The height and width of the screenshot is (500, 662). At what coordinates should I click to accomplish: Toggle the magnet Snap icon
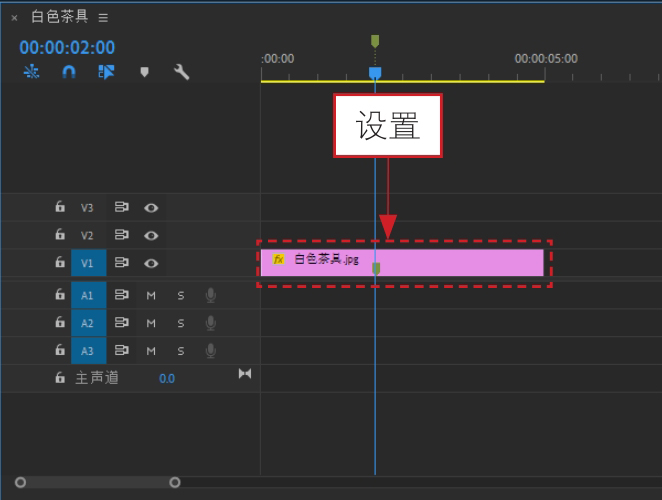(69, 72)
